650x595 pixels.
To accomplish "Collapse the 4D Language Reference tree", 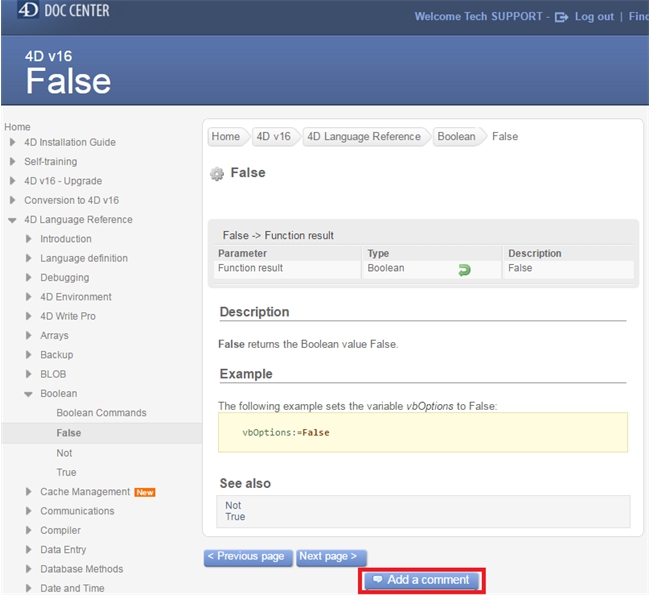I will point(12,220).
